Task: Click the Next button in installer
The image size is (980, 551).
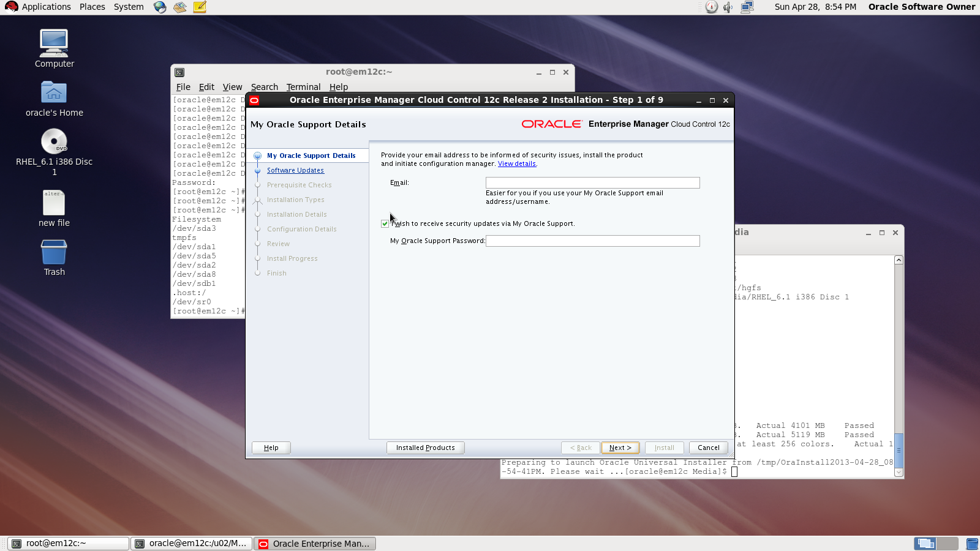Action: 620,448
